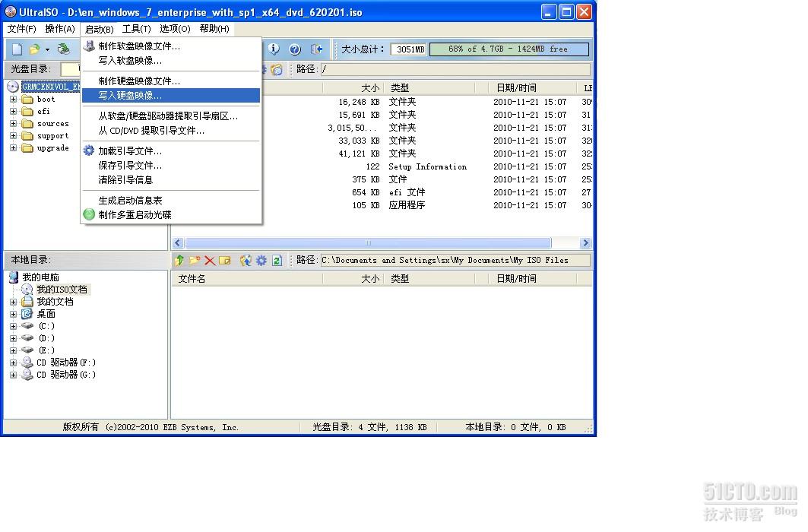Image resolution: width=808 pixels, height=532 pixels.
Task: Expand the 桌面 tree node
Action: pyautogui.click(x=14, y=314)
